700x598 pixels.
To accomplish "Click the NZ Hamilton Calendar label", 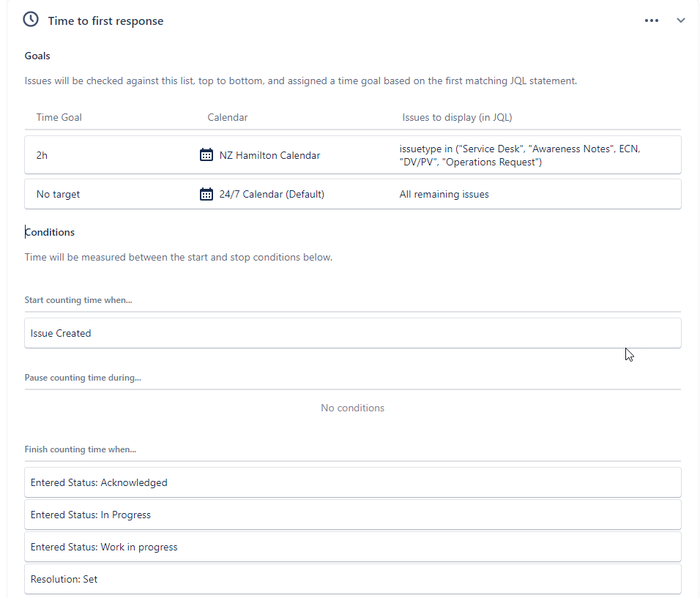I will click(269, 155).
